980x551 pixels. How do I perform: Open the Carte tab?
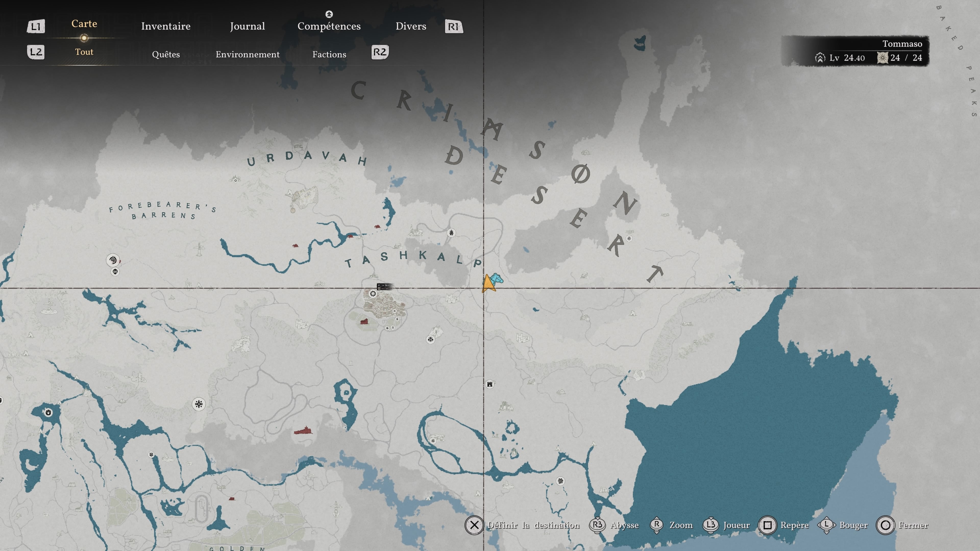(x=84, y=23)
